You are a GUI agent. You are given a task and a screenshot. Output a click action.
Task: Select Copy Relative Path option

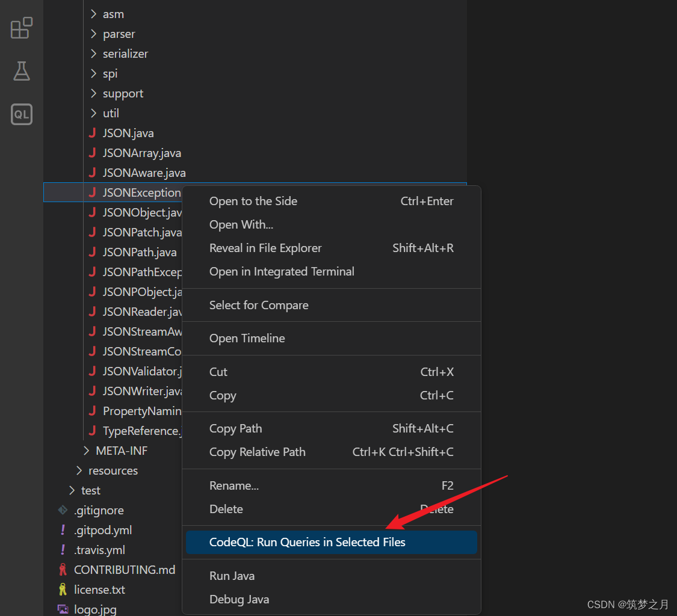[x=257, y=452]
